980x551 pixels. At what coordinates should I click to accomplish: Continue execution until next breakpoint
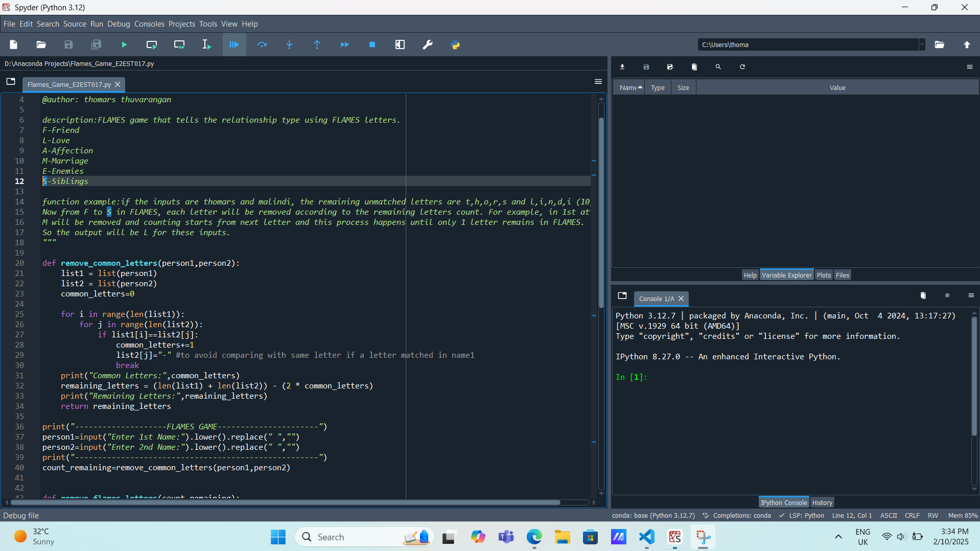pyautogui.click(x=345, y=45)
